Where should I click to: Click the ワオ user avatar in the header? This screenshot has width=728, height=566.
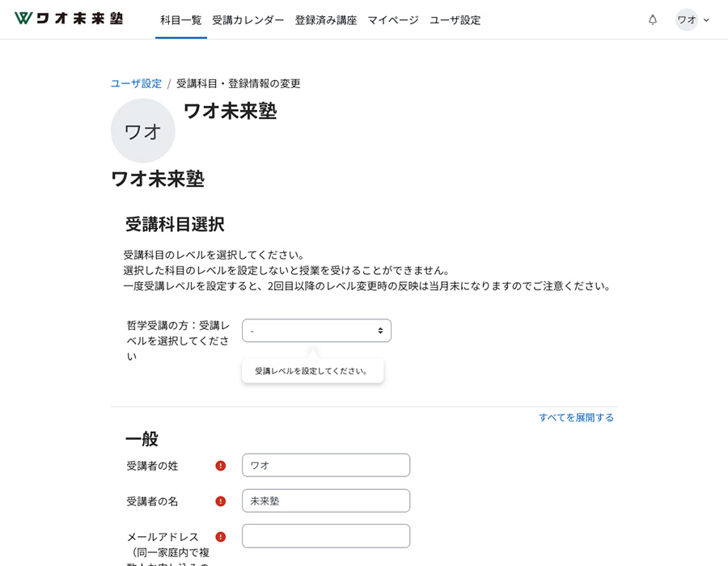[687, 19]
